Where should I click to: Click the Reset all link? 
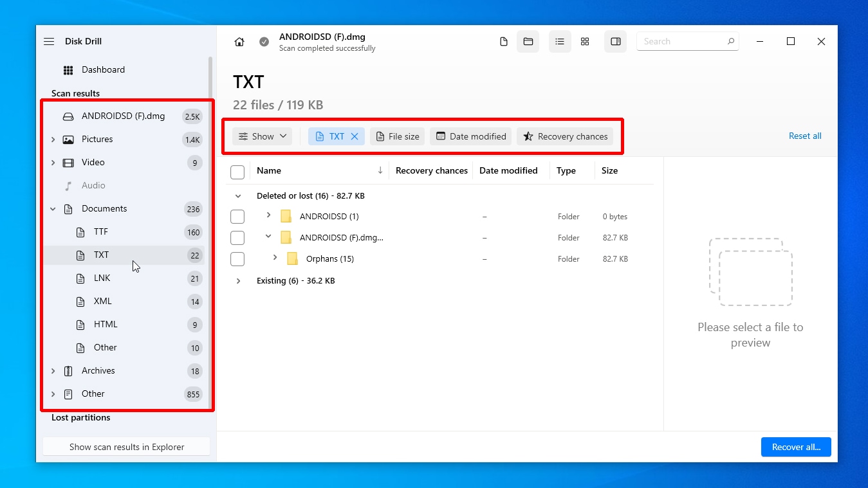(805, 136)
